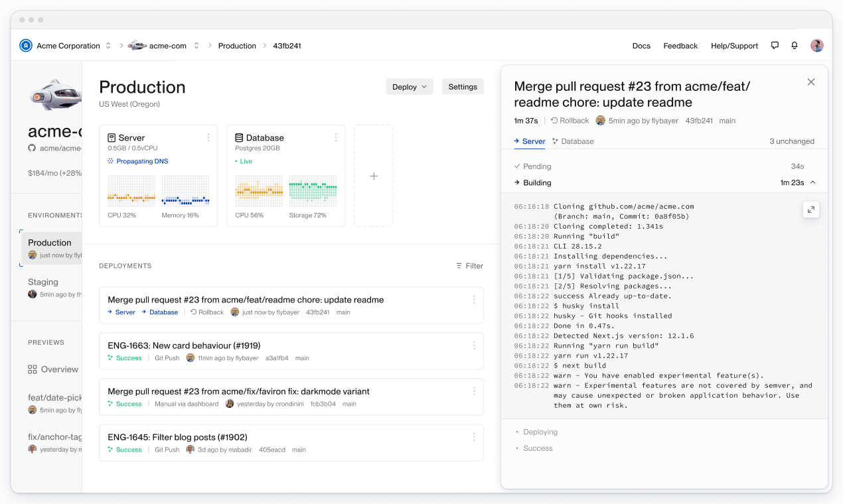This screenshot has width=843, height=504.
Task: Open the darkmode variant deployment
Action: [291, 397]
